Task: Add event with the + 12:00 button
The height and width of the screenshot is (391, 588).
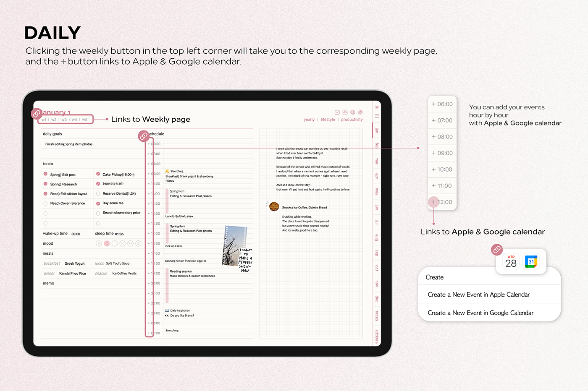Action: point(434,202)
